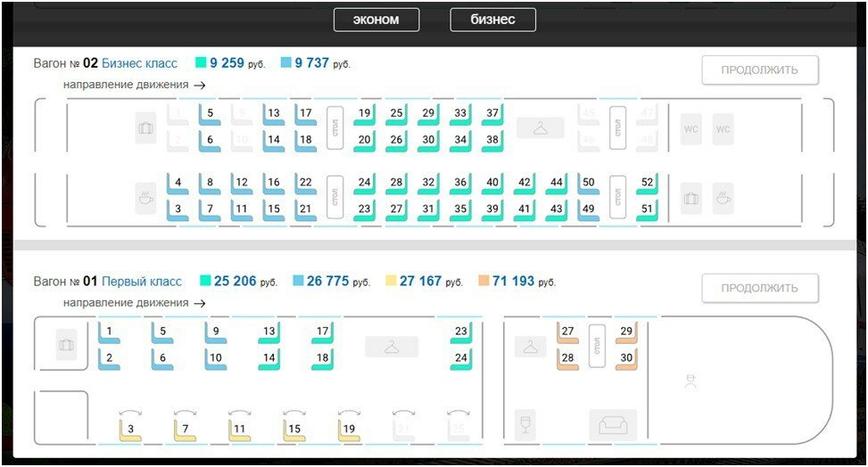868x467 pixels.
Task: Click the Первый класс link
Action: point(142,282)
